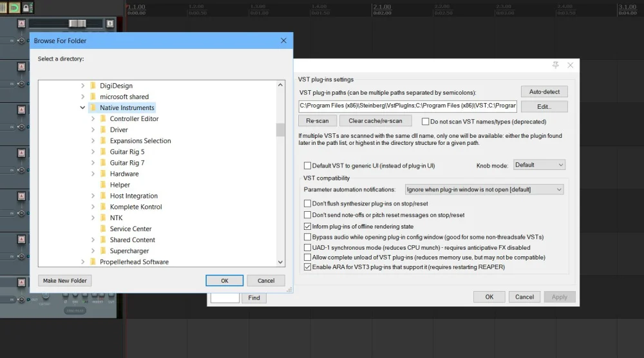Toggle the grid lines icon in REAPER toolbar
Viewport: 644px width, 358px height.
tap(3, 7)
